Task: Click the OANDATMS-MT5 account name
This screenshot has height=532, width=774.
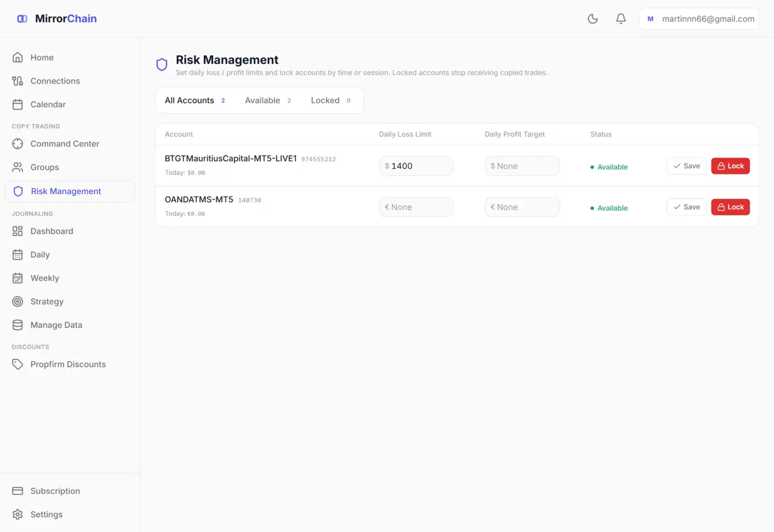Action: [199, 199]
